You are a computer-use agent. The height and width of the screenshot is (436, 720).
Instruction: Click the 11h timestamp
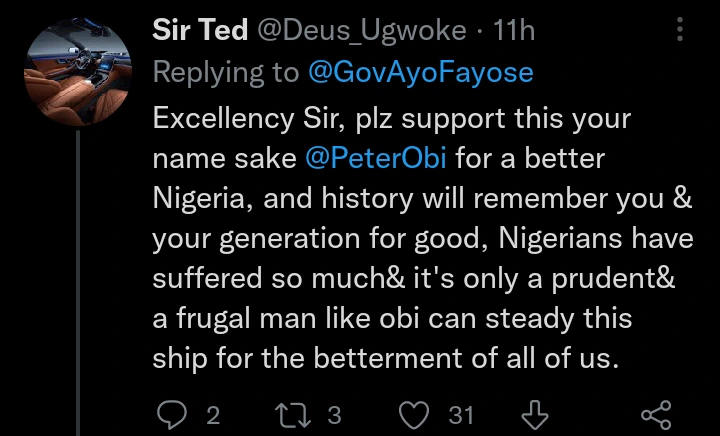pos(515,31)
